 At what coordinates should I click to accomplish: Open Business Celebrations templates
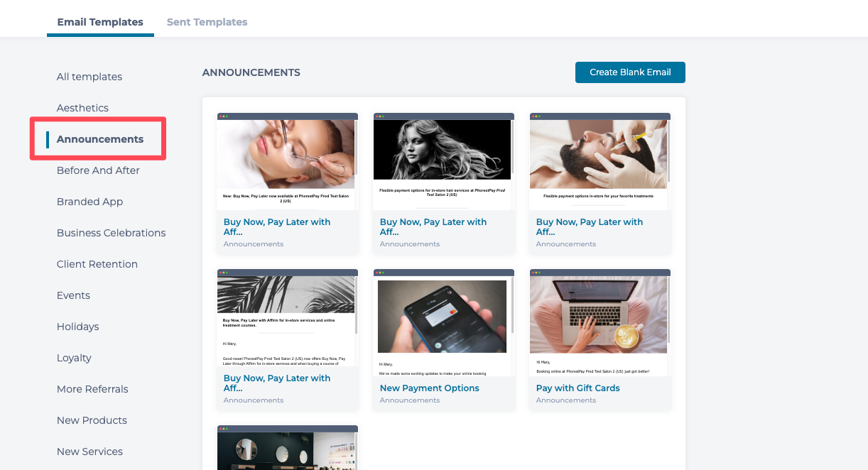[x=111, y=233]
